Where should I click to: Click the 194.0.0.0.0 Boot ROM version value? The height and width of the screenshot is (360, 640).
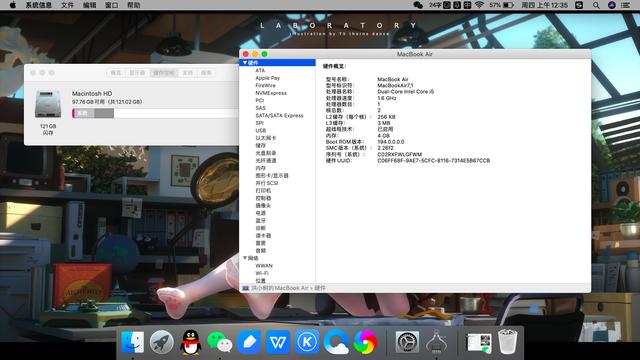point(391,142)
